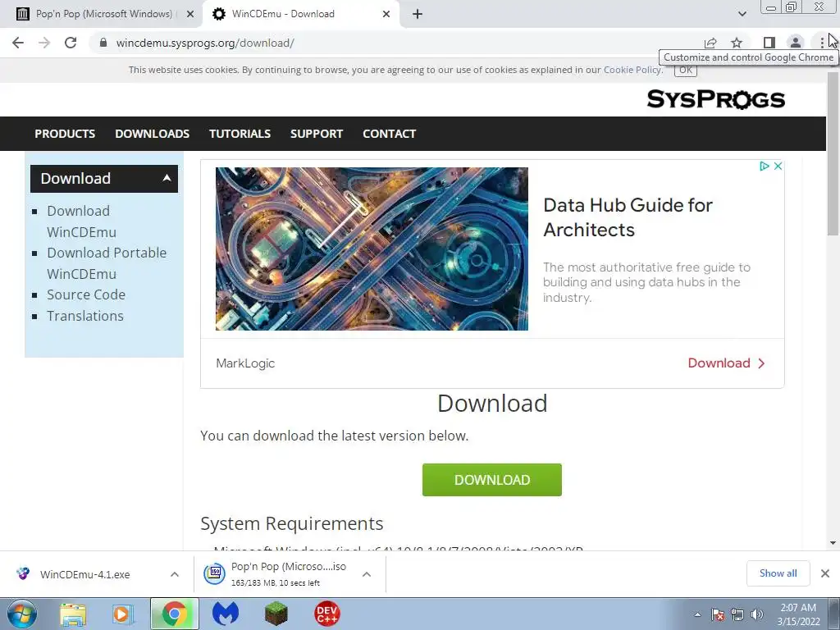Bookmark this page with the star icon
Viewport: 840px width, 630px height.
(737, 43)
